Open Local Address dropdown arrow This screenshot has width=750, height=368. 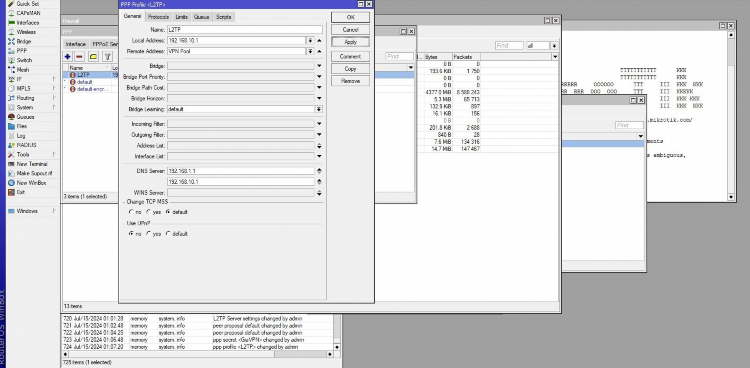coord(310,41)
